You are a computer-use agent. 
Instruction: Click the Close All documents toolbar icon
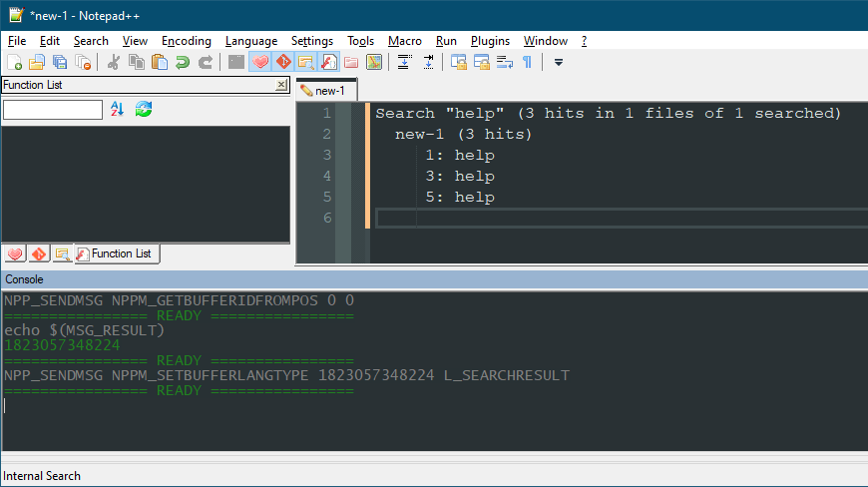click(83, 62)
